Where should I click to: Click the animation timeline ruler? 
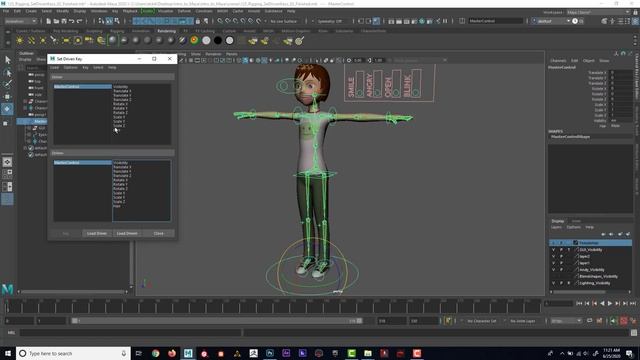tap(273, 306)
